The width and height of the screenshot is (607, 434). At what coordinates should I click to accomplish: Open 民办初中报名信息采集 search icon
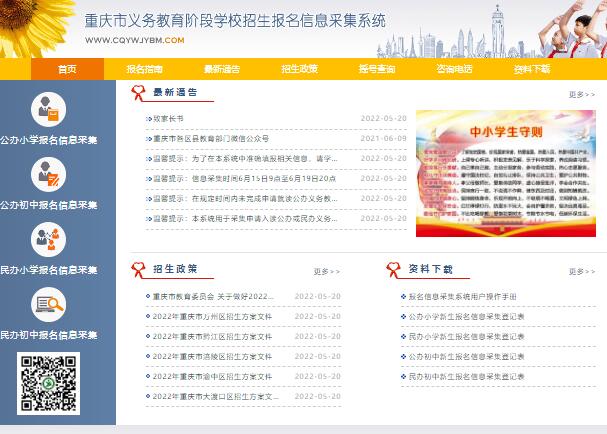click(x=48, y=305)
